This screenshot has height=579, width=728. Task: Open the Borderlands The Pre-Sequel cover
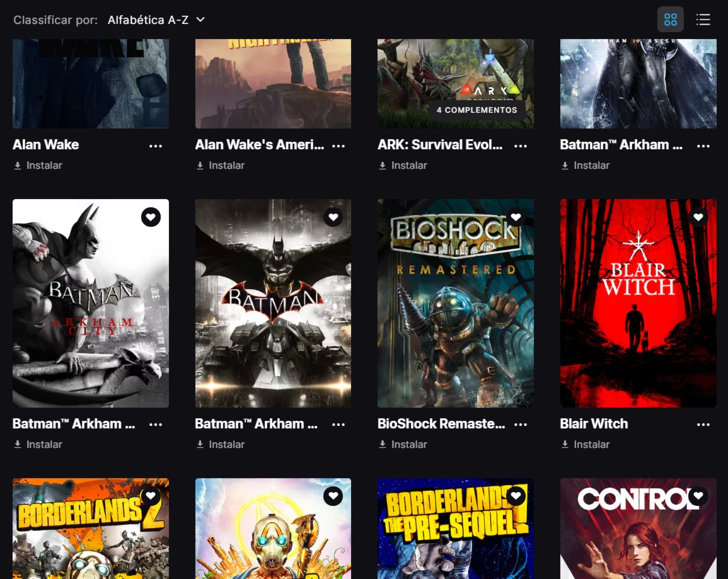456,529
